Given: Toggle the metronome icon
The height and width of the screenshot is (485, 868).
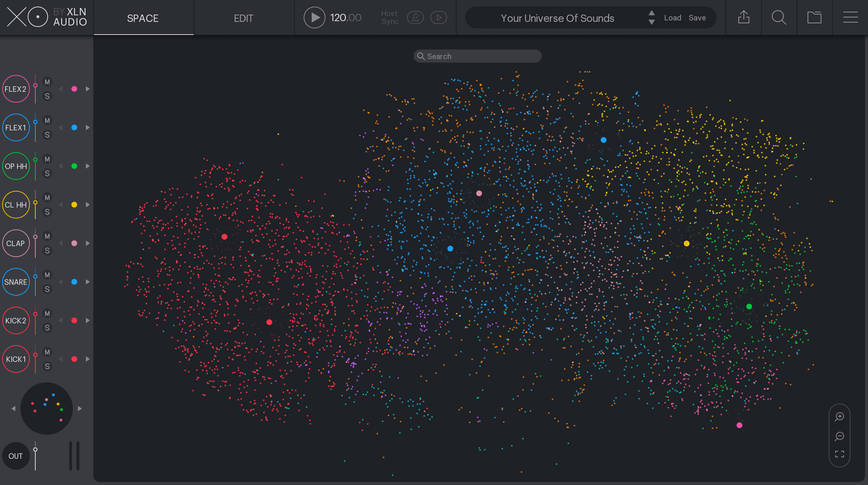Looking at the screenshot, I should tap(415, 17).
